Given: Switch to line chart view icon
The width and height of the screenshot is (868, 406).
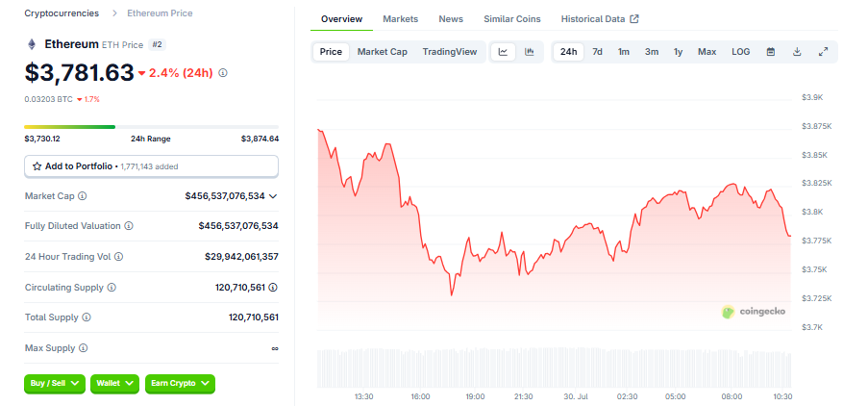Looking at the screenshot, I should (x=503, y=52).
